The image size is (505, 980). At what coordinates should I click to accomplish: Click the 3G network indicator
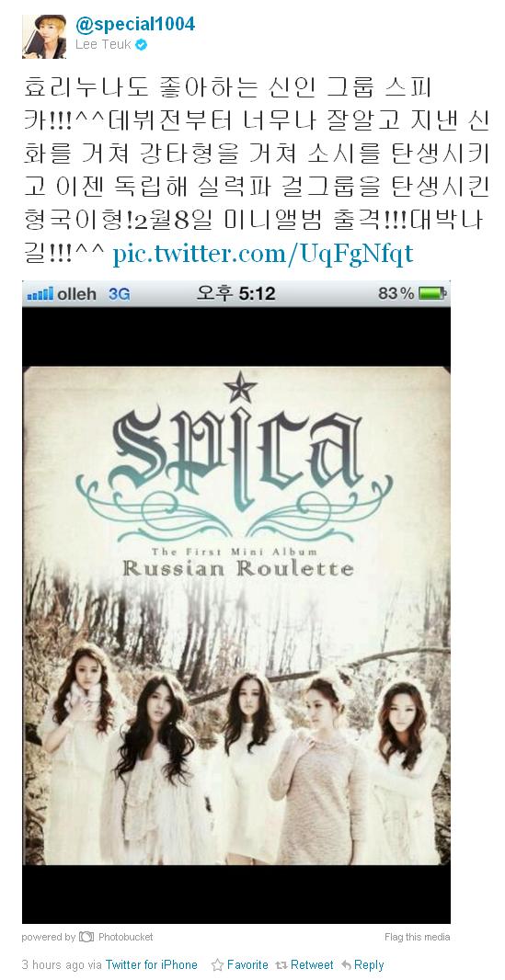(x=120, y=294)
